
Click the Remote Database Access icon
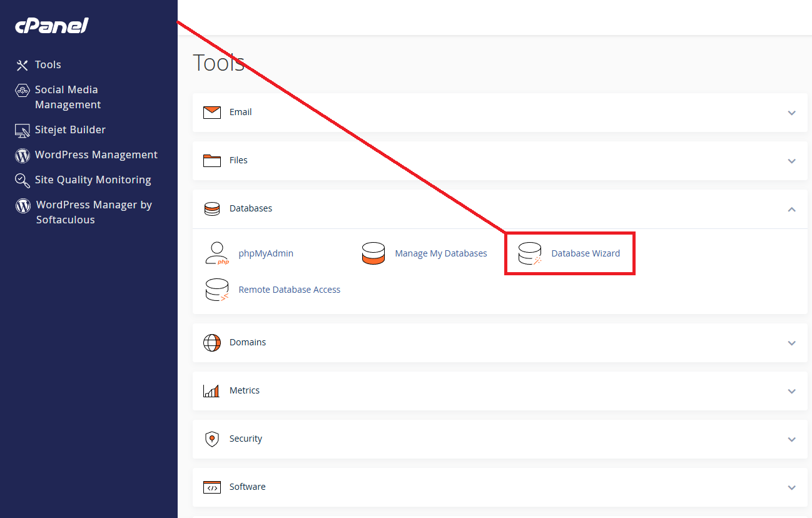(x=216, y=290)
